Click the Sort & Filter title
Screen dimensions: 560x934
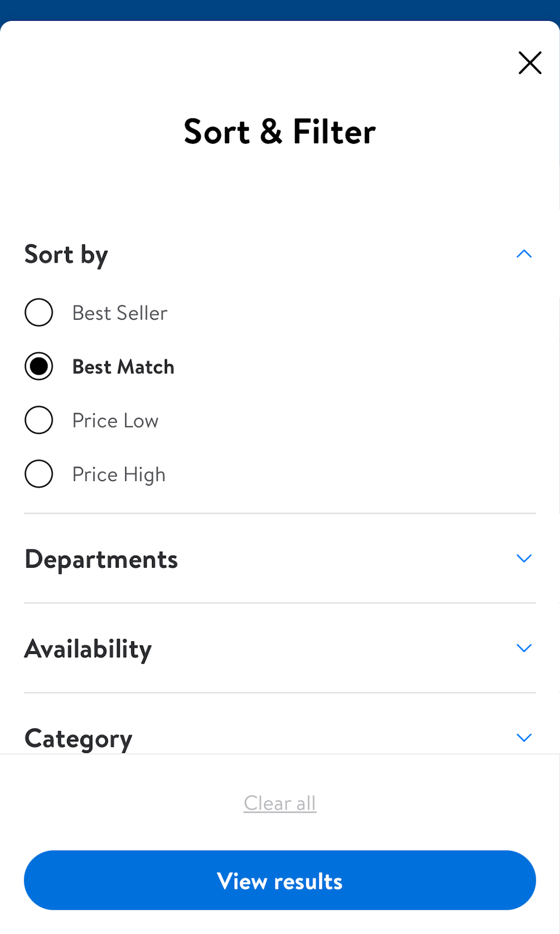280,132
